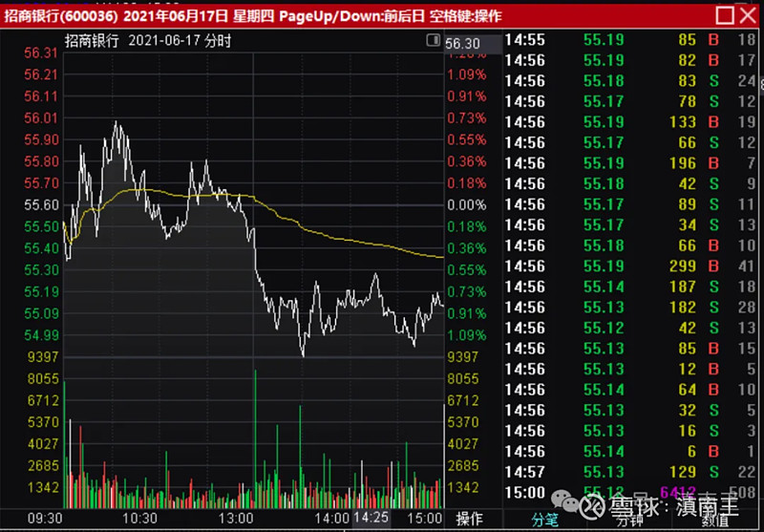Click the 5370 volume label on right axis
764x532 pixels.
tap(463, 422)
